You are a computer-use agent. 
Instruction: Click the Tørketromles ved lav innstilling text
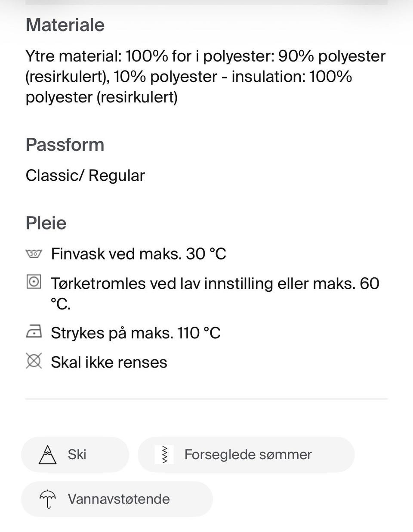click(x=215, y=284)
